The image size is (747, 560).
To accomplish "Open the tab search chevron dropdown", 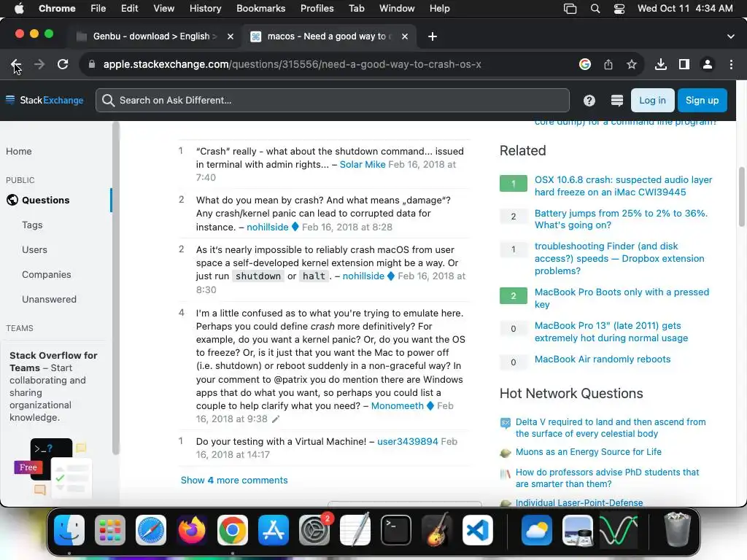I will point(731,36).
